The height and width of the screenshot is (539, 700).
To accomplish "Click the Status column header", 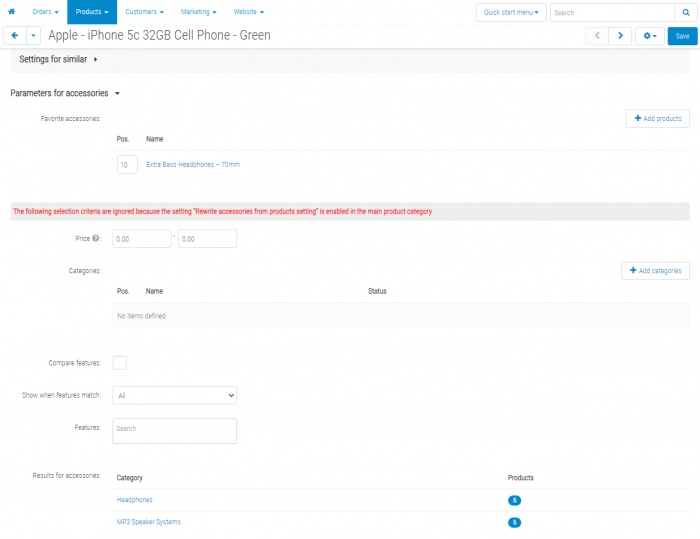I will pos(377,291).
